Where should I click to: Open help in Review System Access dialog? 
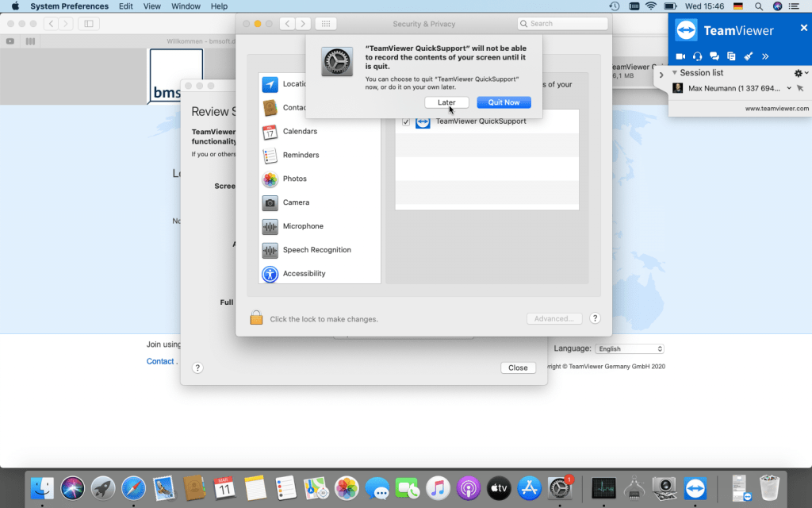click(197, 368)
